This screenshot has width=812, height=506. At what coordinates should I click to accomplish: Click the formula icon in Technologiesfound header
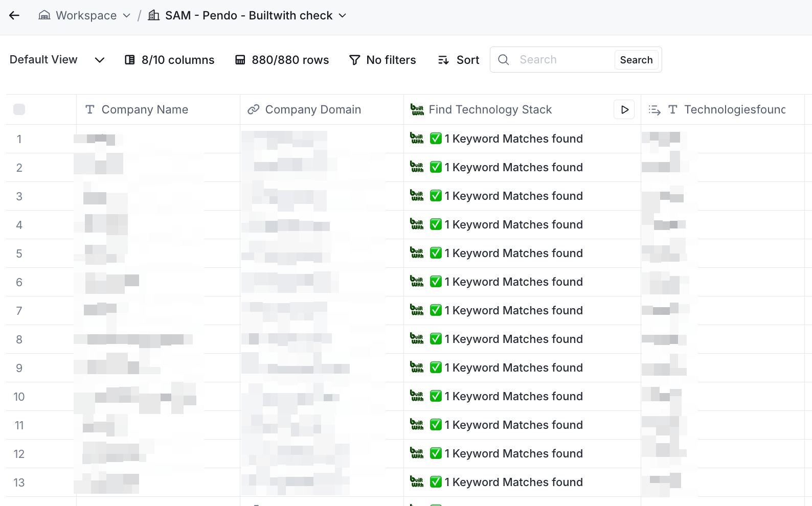655,109
